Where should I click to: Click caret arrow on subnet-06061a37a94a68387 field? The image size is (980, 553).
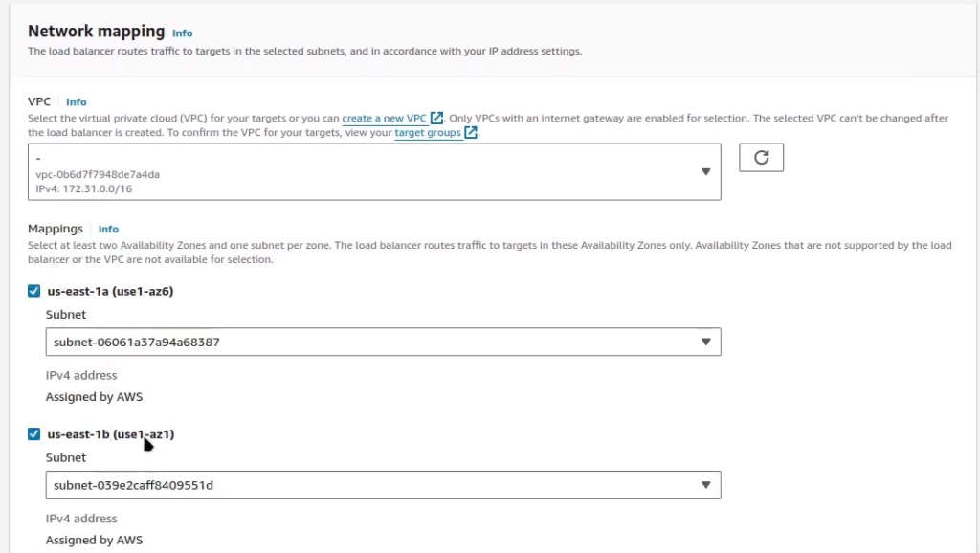tap(706, 342)
